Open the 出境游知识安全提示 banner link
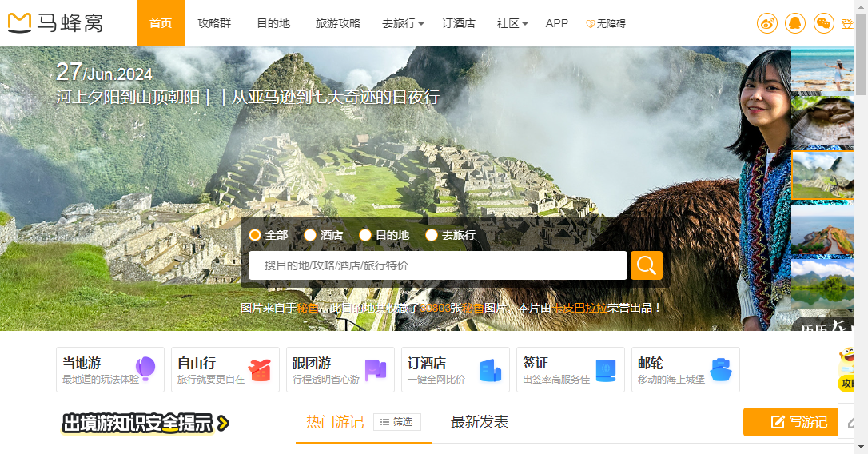The image size is (868, 454). click(145, 423)
